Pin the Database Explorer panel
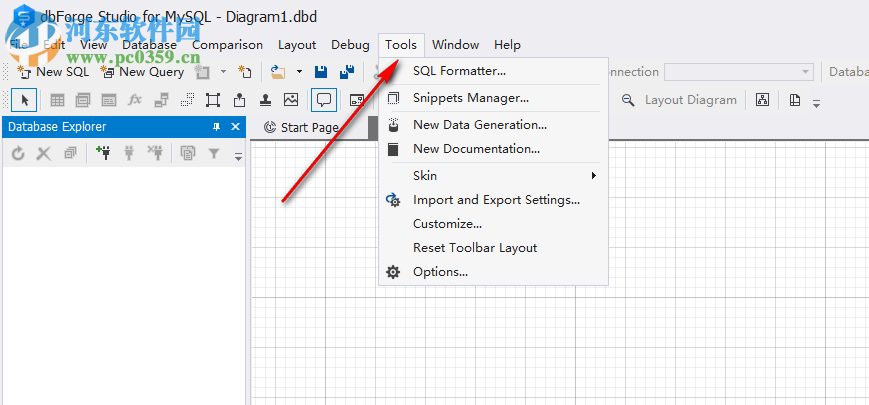The width and height of the screenshot is (869, 405). [217, 127]
